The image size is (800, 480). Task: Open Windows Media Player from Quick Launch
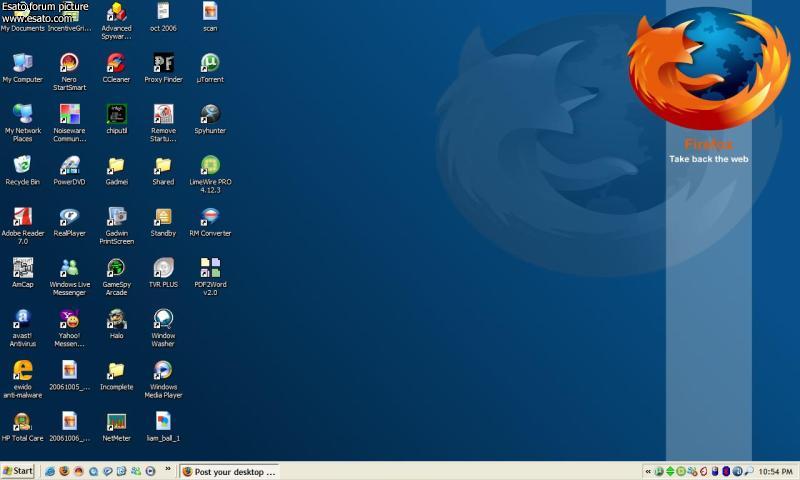pyautogui.click(x=151, y=471)
